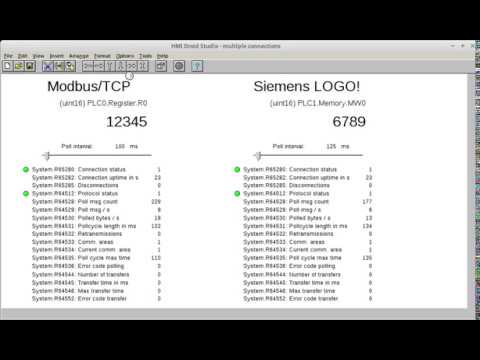
Task: Click Poll cycle max time row under Modbus/TCP
Action: tap(96, 258)
